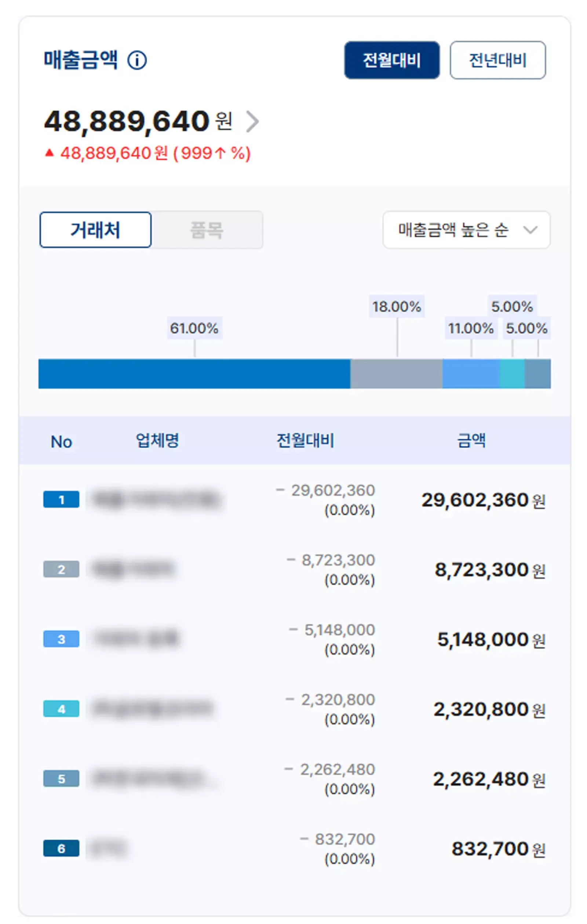This screenshot has width=587, height=924.
Task: Click the rank 6 badge
Action: [x=61, y=848]
